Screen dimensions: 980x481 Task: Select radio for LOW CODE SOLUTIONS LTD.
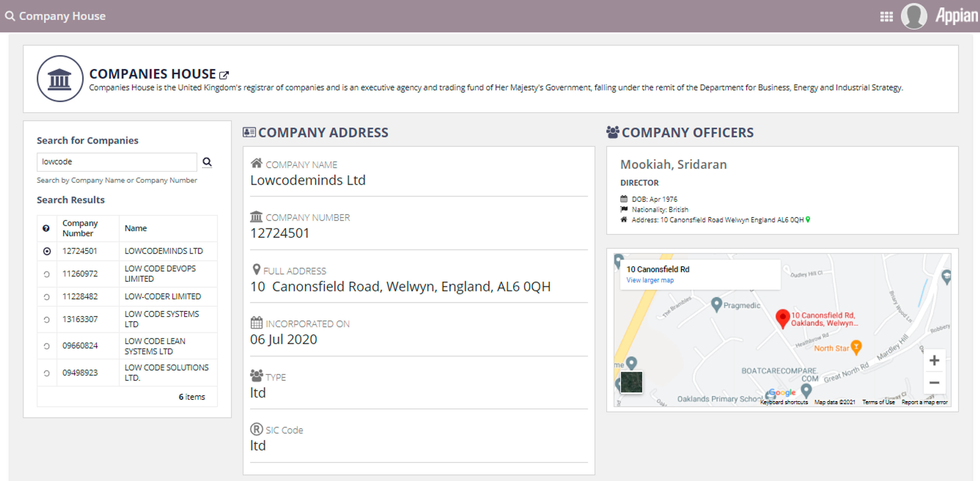(x=47, y=373)
